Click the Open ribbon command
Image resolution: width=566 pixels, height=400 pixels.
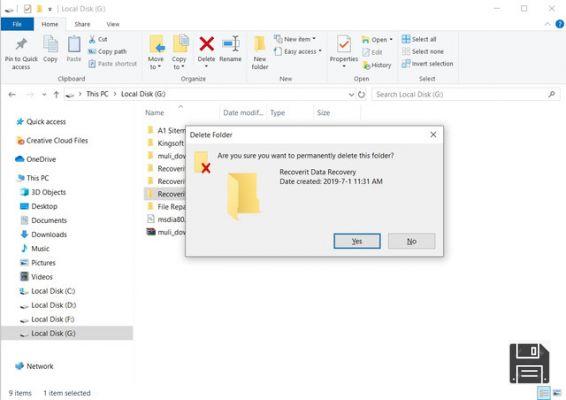point(377,40)
